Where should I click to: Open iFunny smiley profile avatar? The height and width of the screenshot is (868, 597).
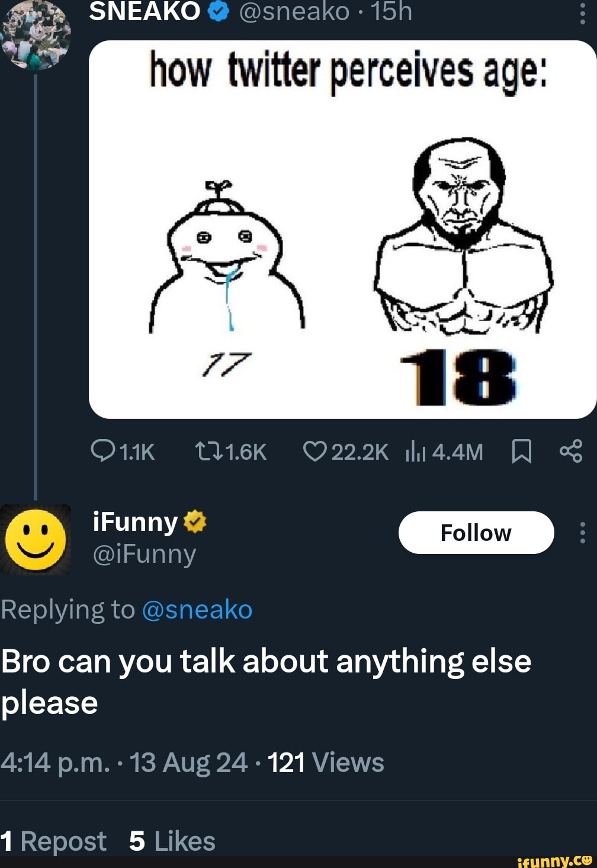pyautogui.click(x=36, y=539)
